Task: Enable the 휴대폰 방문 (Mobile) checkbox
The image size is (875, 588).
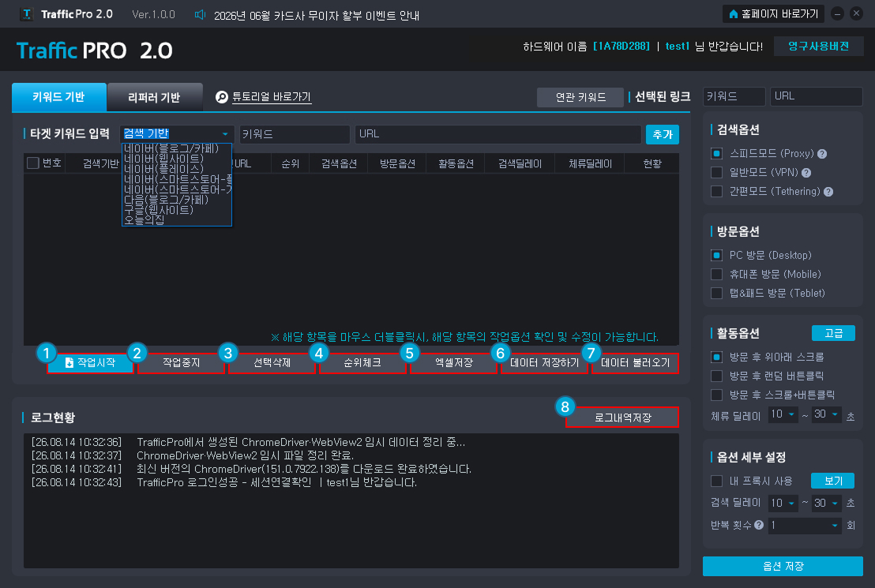Action: pyautogui.click(x=716, y=274)
